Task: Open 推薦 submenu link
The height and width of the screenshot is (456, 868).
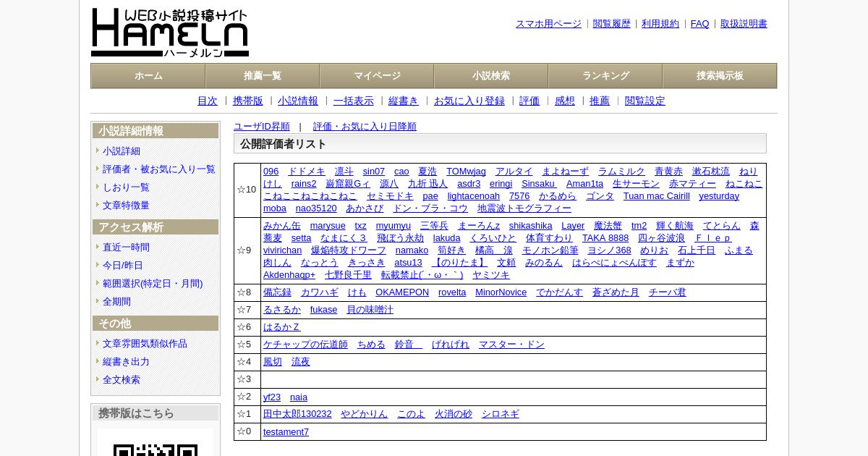Action: (x=600, y=101)
